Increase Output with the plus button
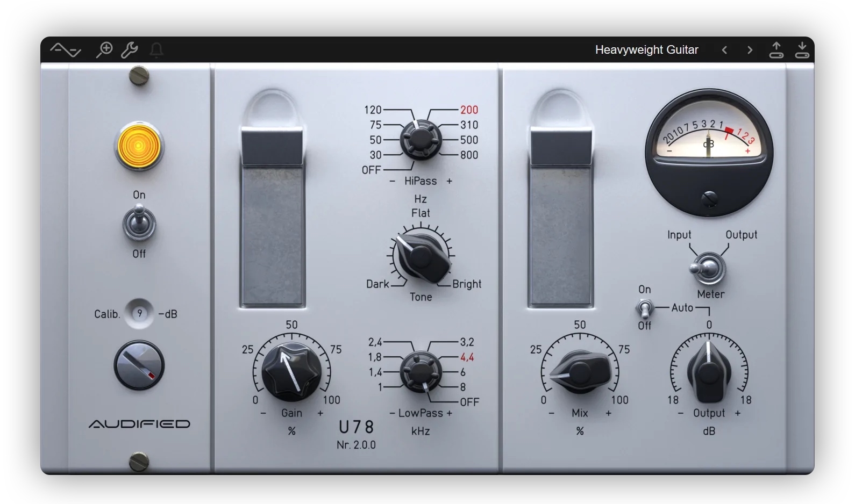The height and width of the screenshot is (504, 855). [x=738, y=413]
